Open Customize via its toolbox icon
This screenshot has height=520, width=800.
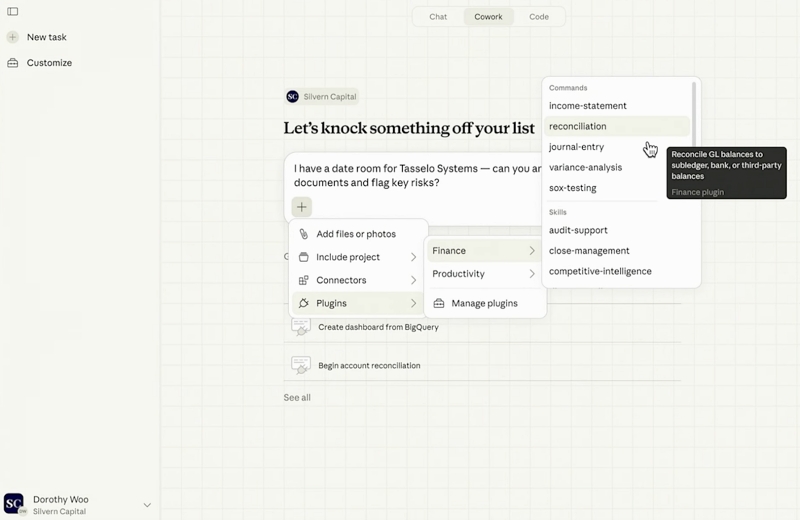click(x=13, y=63)
